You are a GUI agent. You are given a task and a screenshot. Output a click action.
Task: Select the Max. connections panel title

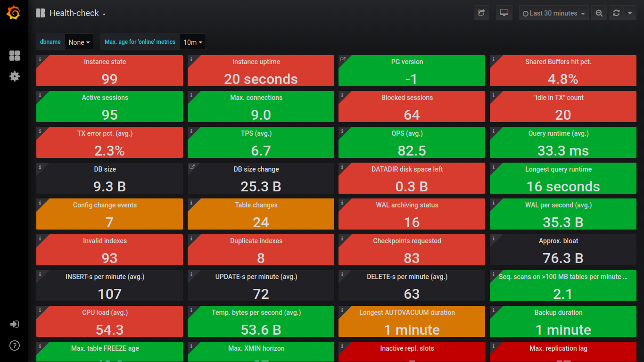256,98
